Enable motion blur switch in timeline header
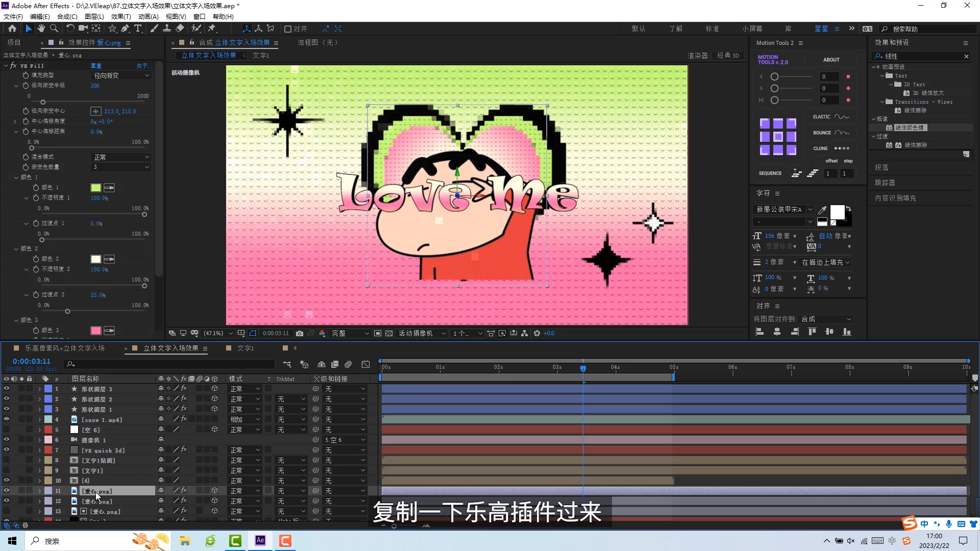Screen dimensions: 980x551 348,364
